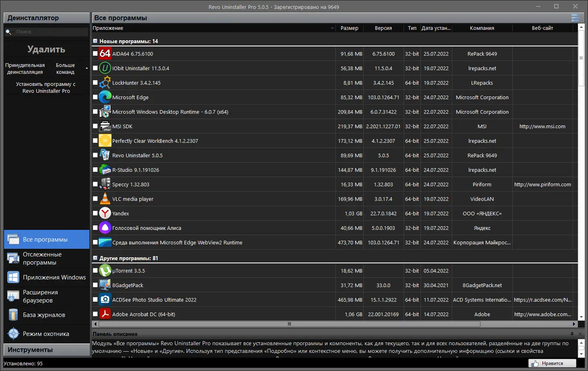Screen dimensions: 588x371
Task: Check the Speccy 1.32.803 checkbox
Action: click(x=95, y=184)
